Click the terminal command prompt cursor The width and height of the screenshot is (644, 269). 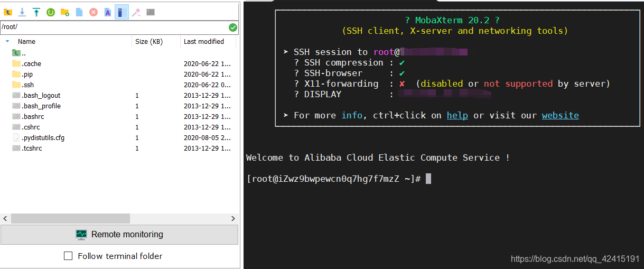click(428, 179)
